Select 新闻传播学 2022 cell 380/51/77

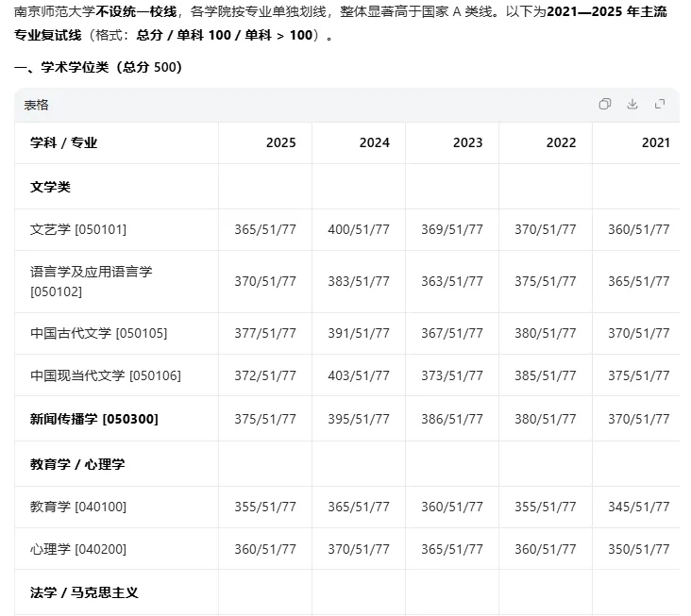click(546, 419)
